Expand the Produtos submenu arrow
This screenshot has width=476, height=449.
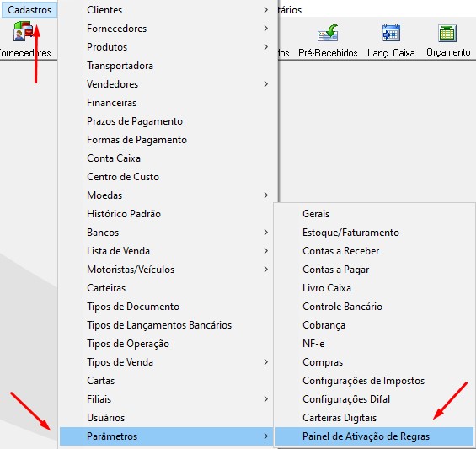click(x=266, y=47)
